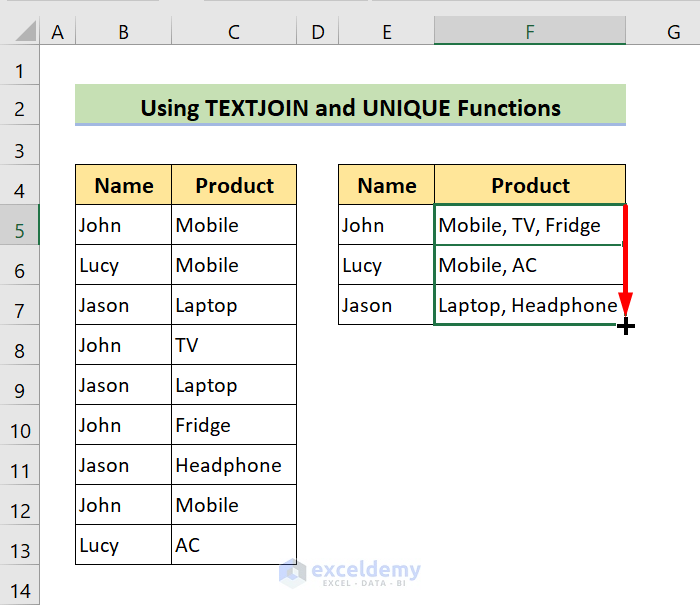
Task: Select column F header
Action: click(530, 31)
